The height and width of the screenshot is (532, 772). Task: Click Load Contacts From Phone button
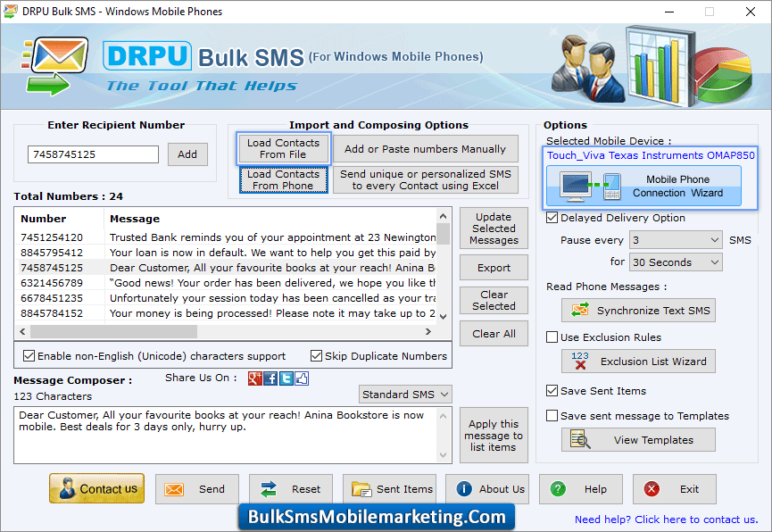pos(283,179)
